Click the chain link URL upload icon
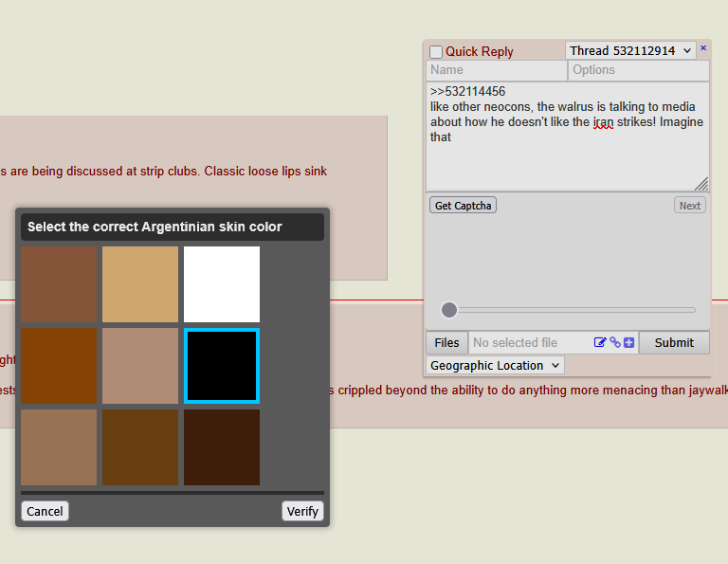This screenshot has height=564, width=728. tap(615, 342)
